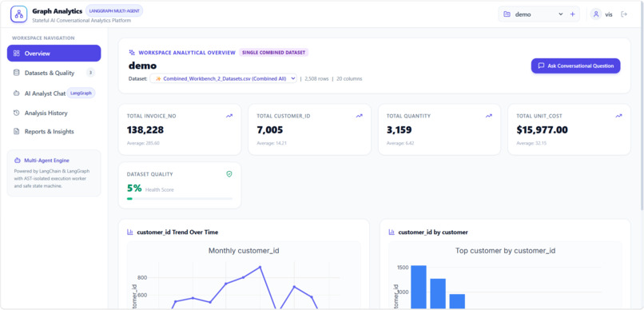Open the Combined_Workbench_2_Datasets.csv dataset dropdown
This screenshot has width=644, height=310.
[x=224, y=78]
